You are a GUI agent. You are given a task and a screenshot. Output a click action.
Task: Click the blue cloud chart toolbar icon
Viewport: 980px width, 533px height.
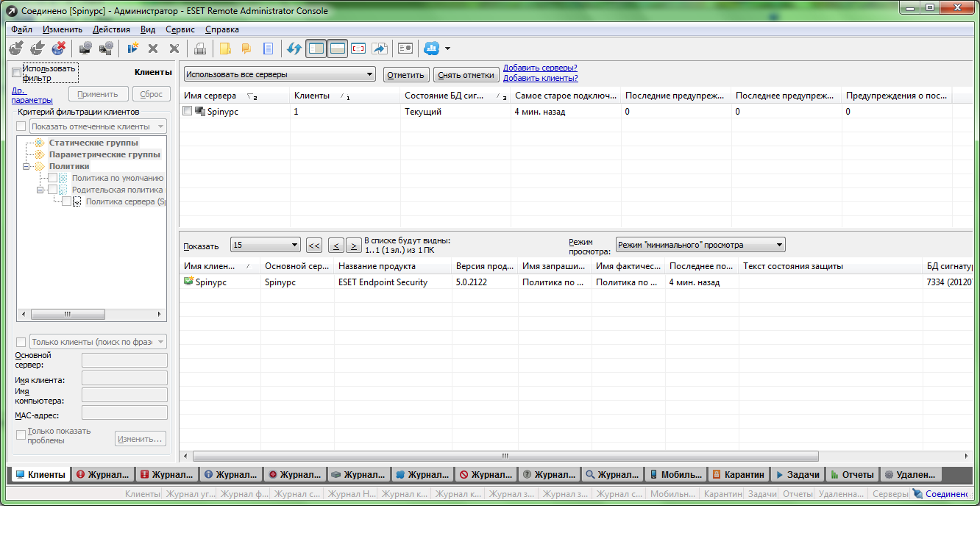[431, 49]
